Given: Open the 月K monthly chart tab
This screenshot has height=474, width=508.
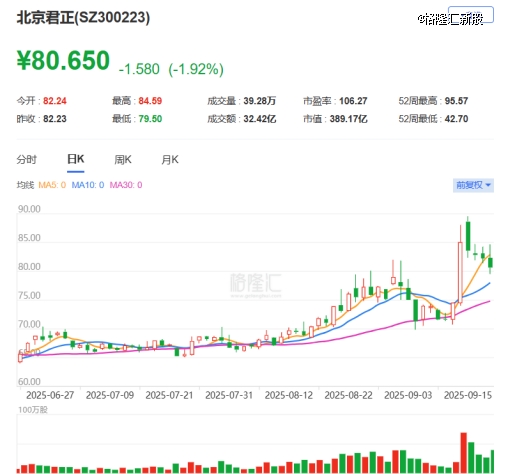Looking at the screenshot, I should point(170,160).
